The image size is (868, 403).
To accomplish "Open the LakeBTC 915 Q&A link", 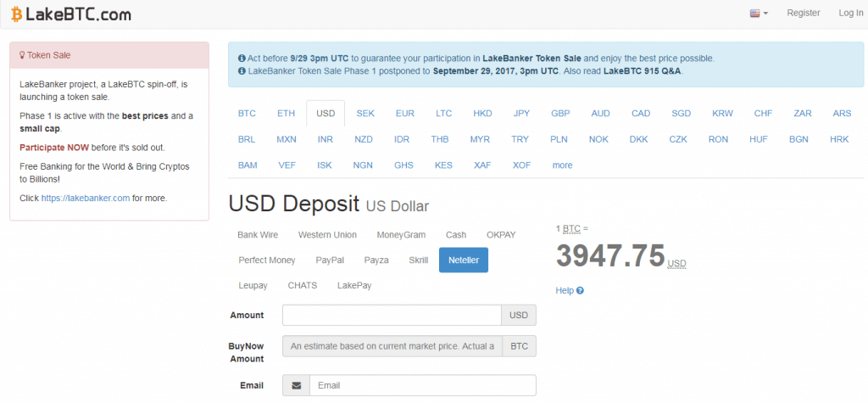I will coord(643,71).
